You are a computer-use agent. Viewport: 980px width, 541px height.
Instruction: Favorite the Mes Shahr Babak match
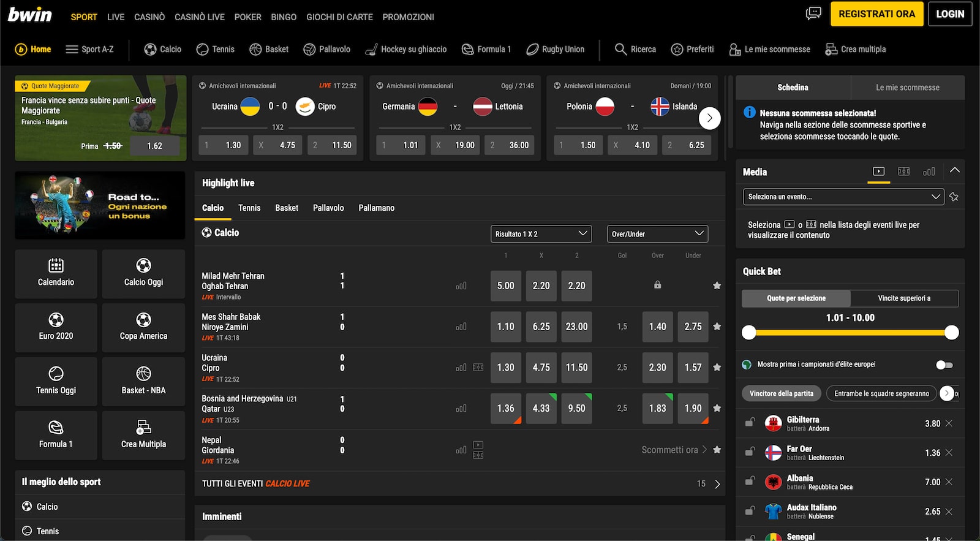coord(717,327)
